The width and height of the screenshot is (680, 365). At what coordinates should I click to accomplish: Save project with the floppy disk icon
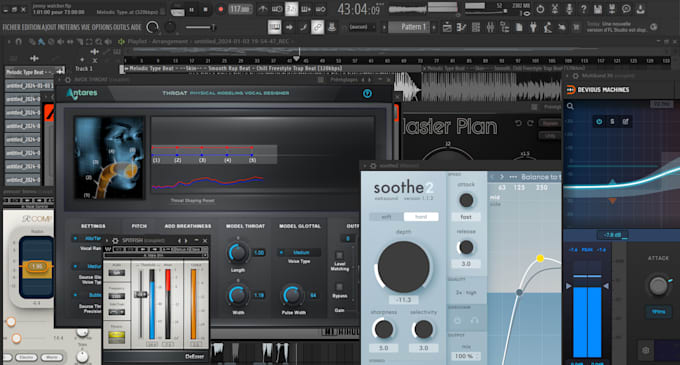[598, 9]
